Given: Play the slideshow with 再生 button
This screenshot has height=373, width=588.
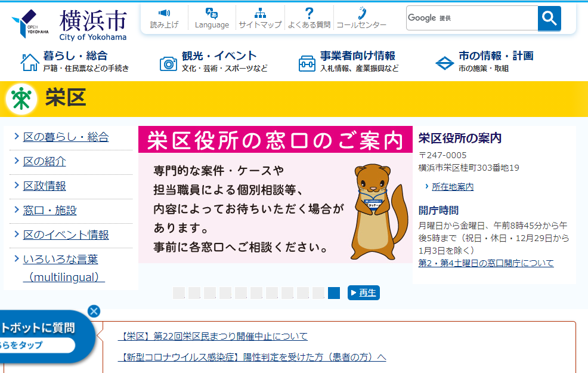Looking at the screenshot, I should pos(364,292).
